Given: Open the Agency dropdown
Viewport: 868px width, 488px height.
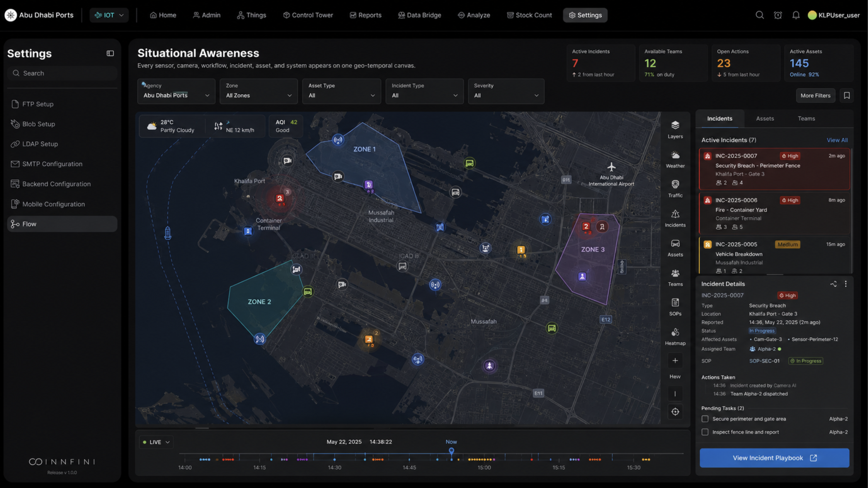Looking at the screenshot, I should [176, 91].
